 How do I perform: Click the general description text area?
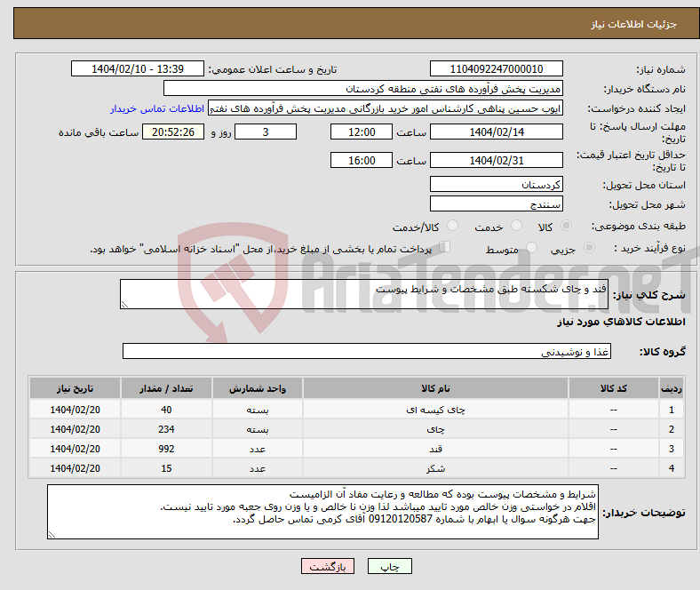point(364,294)
